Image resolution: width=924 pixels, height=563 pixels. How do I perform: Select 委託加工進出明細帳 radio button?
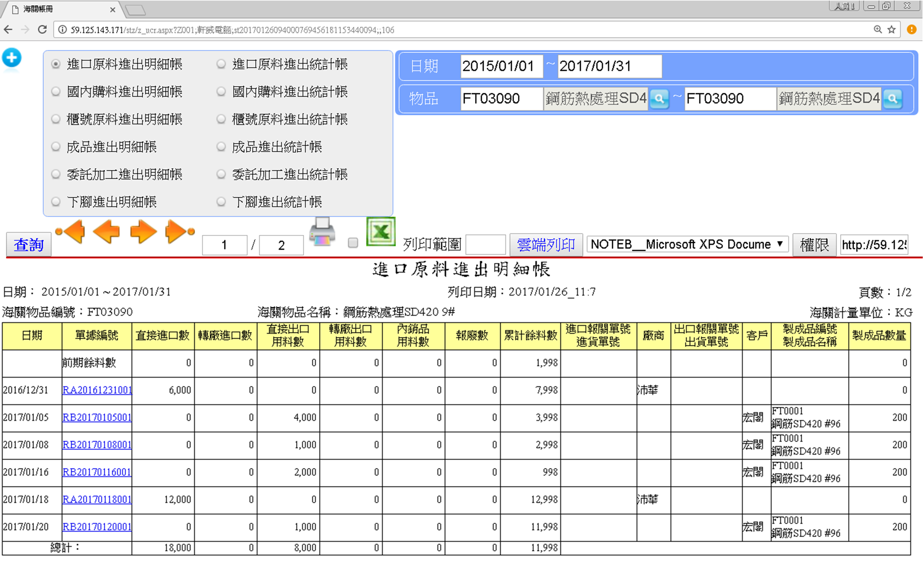(x=56, y=174)
